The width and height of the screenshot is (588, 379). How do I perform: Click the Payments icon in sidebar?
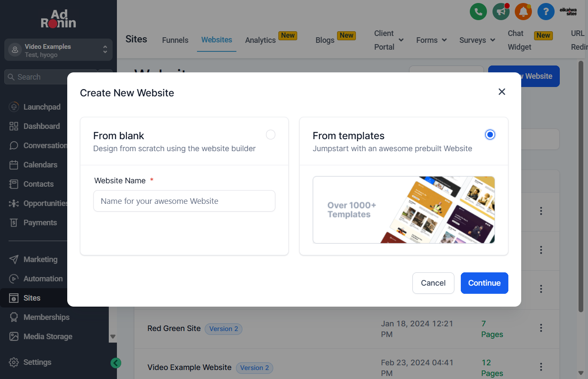click(x=14, y=223)
